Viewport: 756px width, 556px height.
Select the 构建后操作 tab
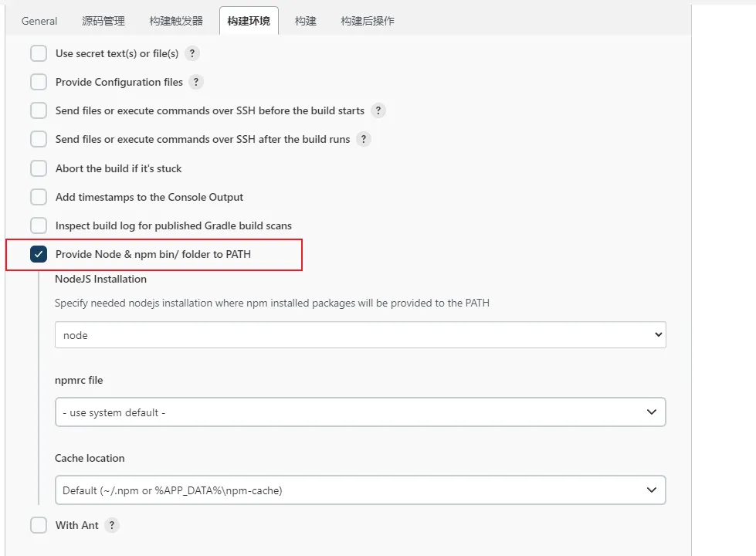pyautogui.click(x=368, y=21)
